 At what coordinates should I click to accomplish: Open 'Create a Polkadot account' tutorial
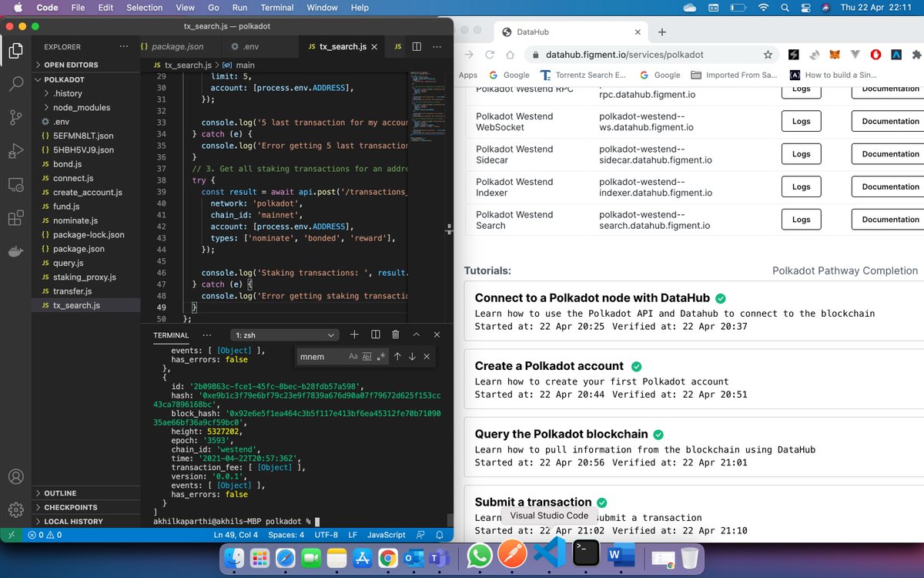[x=549, y=366]
